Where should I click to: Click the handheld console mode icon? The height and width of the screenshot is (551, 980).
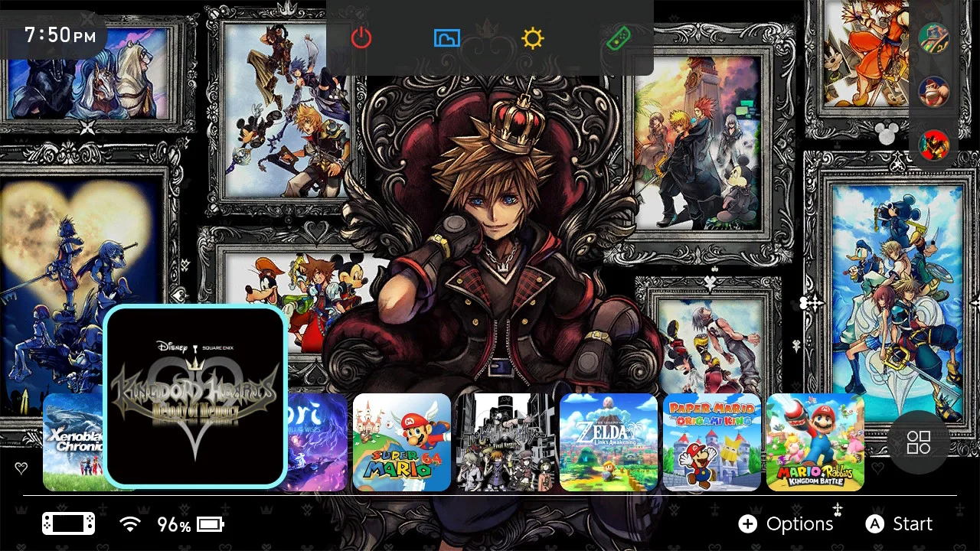68,524
